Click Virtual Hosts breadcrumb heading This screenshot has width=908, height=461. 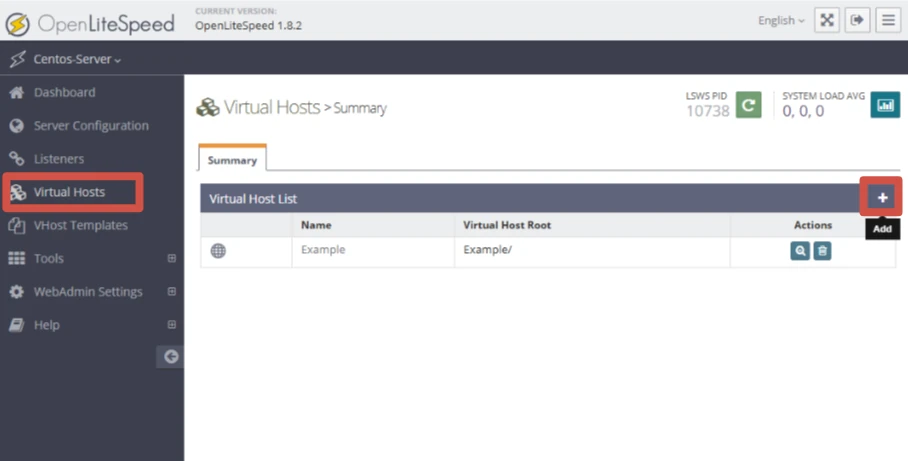point(272,107)
